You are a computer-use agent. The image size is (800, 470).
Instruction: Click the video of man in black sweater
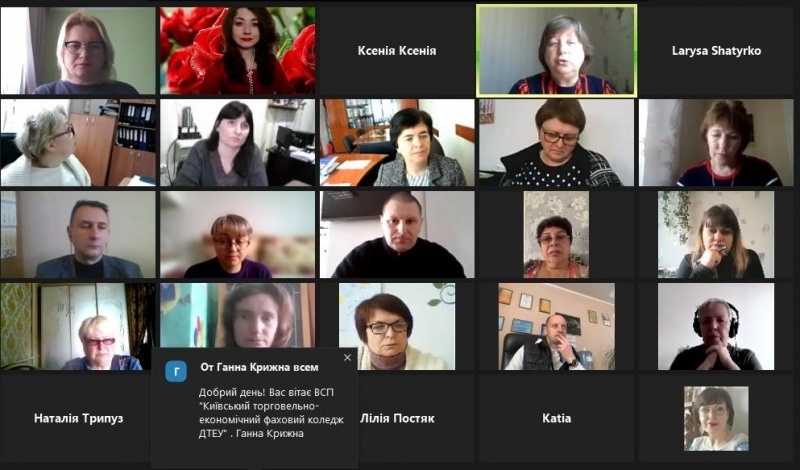[397, 235]
